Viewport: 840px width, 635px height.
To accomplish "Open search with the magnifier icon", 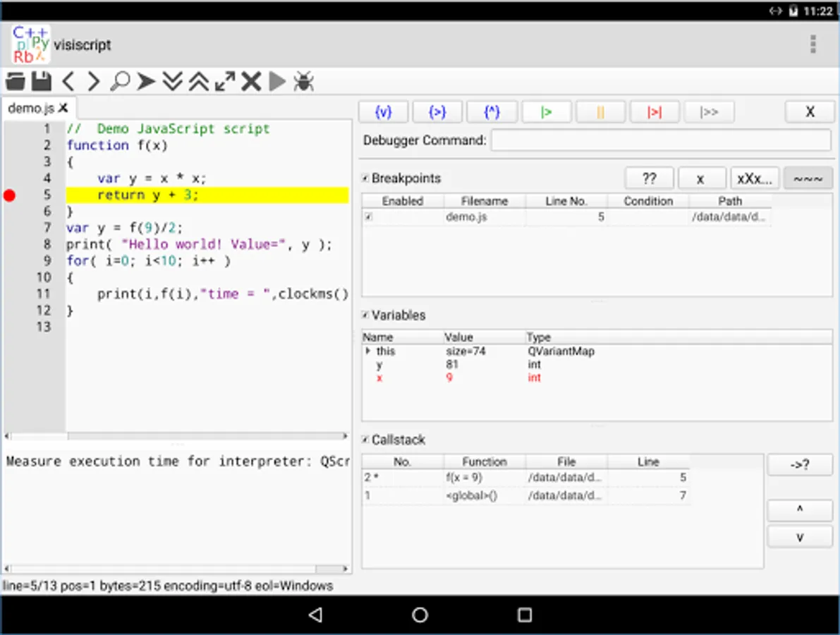I will [120, 82].
